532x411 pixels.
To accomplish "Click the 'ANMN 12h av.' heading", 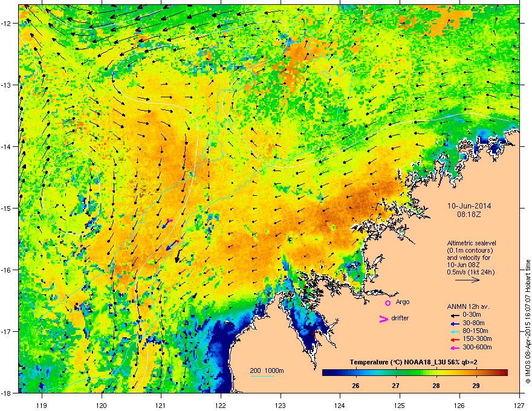I will coord(468,307).
